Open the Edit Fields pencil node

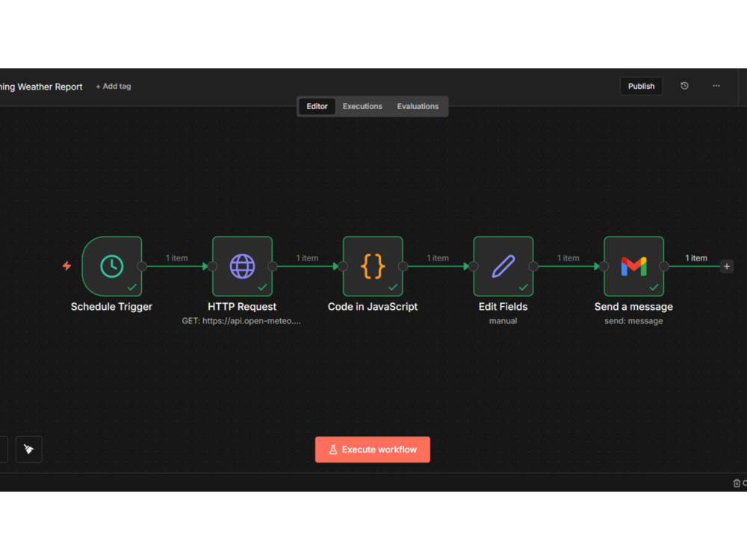coord(503,267)
